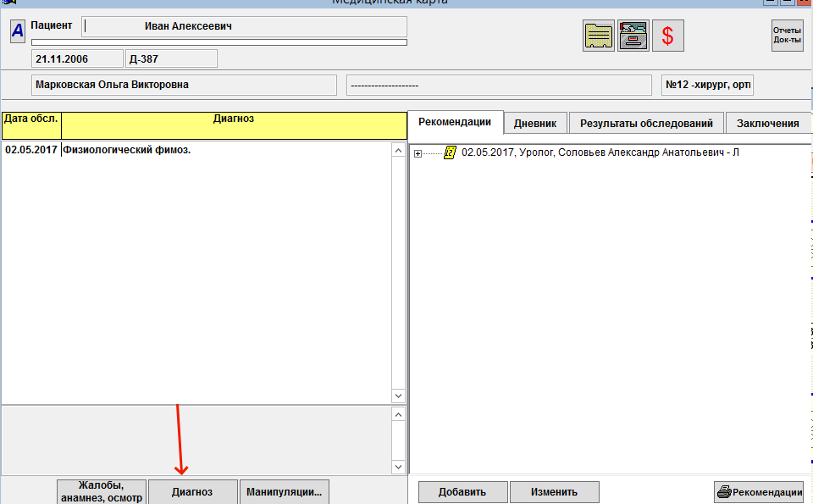Switch to the Дневник tab
The height and width of the screenshot is (504, 813).
tap(535, 124)
